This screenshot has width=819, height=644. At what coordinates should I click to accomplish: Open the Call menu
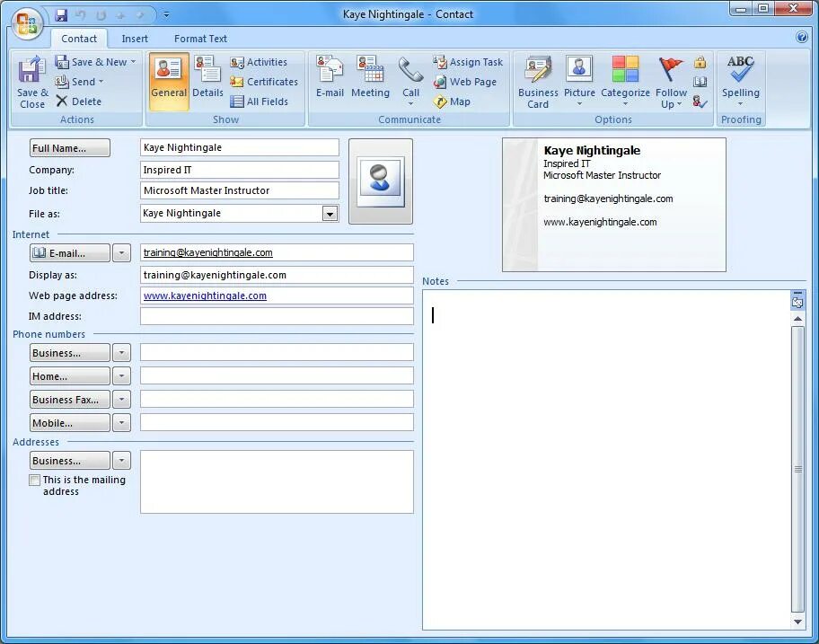[x=411, y=81]
